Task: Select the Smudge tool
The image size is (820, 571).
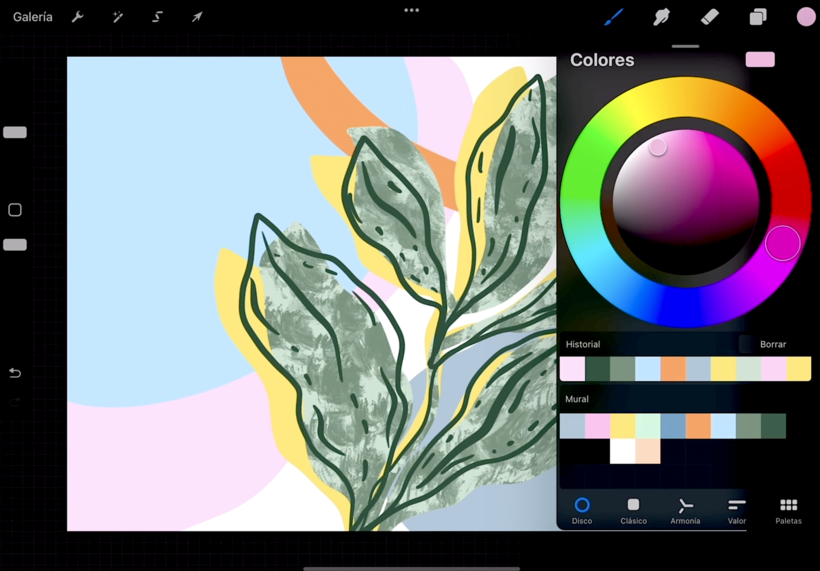Action: pyautogui.click(x=662, y=17)
